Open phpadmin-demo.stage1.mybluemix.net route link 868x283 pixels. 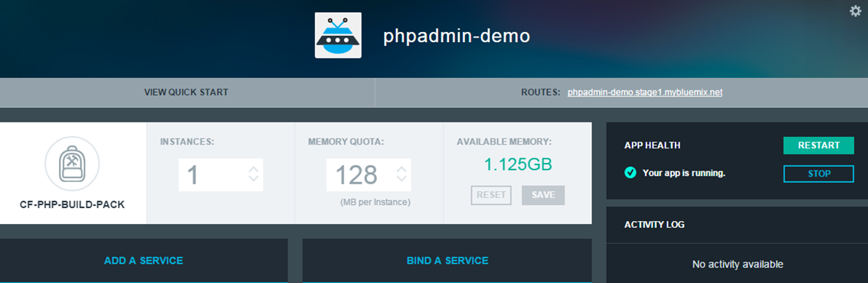pos(645,93)
